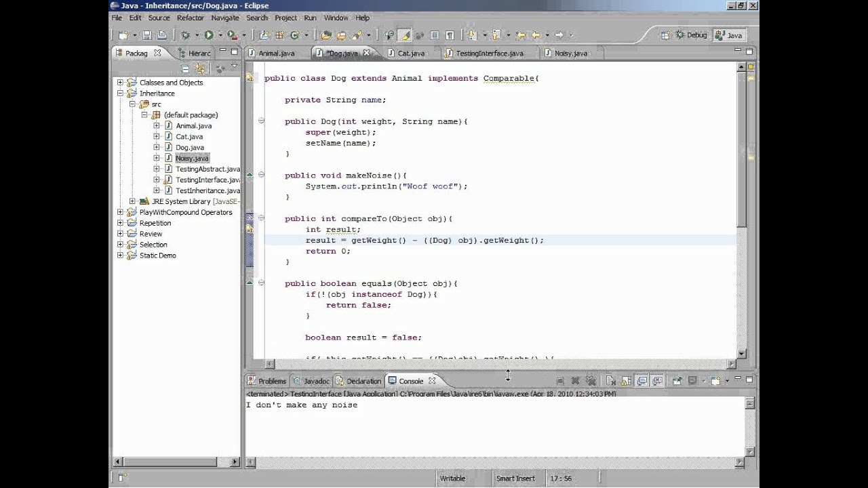Navigate Back with yellow arrow icon
The image size is (868, 488).
pos(536,35)
